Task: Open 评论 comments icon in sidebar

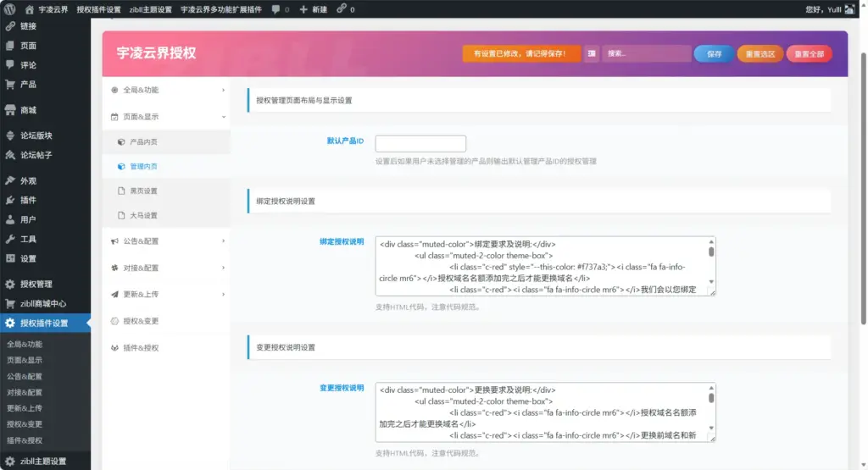Action: pos(10,64)
